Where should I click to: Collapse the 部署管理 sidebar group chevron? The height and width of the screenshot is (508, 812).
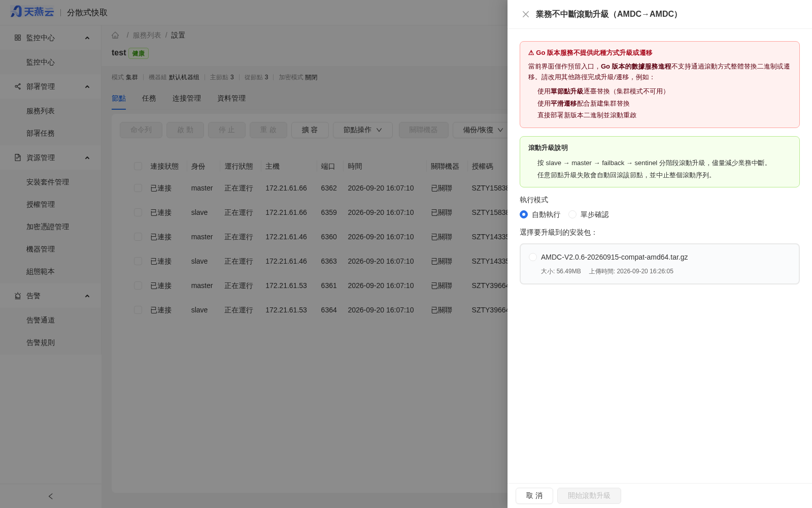[87, 86]
